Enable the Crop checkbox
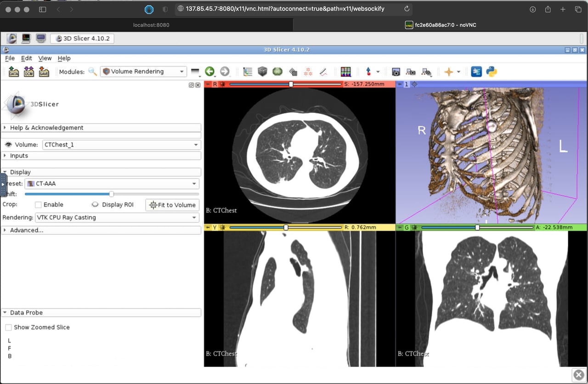 click(39, 205)
